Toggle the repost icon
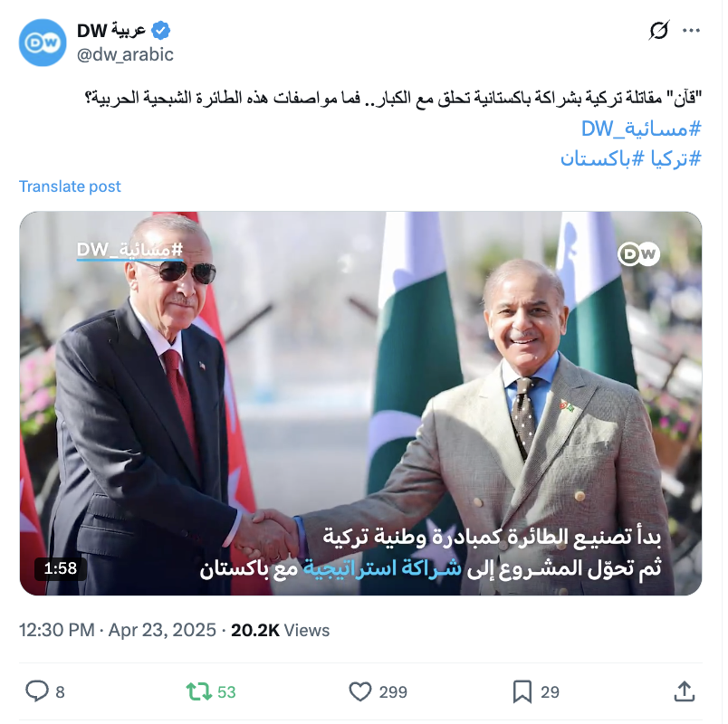Viewport: 728px width, 724px height. click(199, 691)
